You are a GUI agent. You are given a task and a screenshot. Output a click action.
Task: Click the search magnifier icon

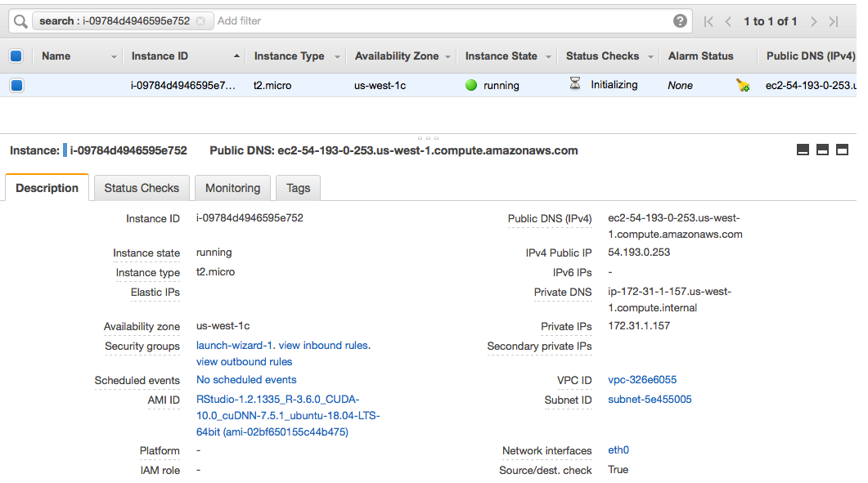click(20, 21)
